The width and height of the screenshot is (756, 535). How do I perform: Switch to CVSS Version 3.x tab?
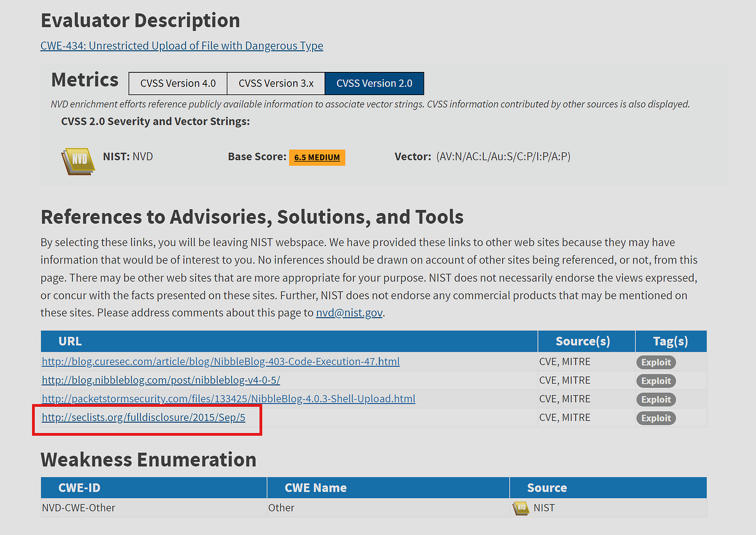276,83
